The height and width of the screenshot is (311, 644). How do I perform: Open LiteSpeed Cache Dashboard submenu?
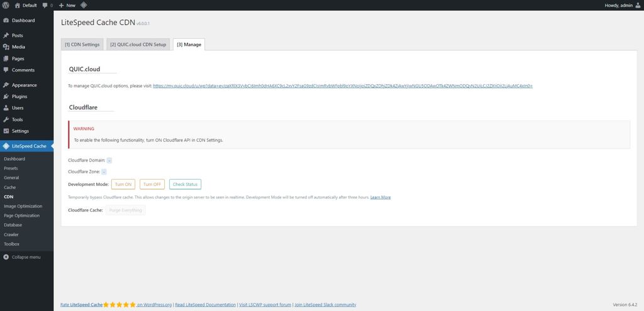coord(14,159)
